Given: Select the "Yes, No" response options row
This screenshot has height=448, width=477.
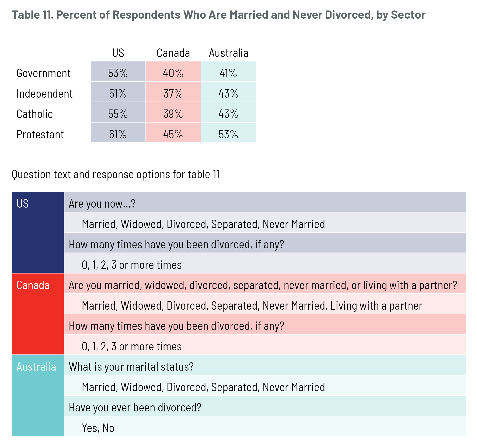Looking at the screenshot, I should tap(265, 428).
